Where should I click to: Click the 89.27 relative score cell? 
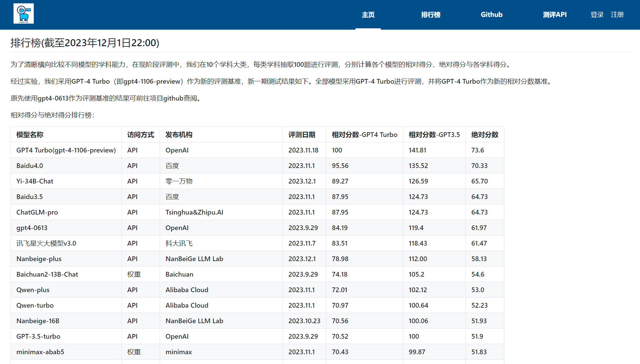click(365, 181)
